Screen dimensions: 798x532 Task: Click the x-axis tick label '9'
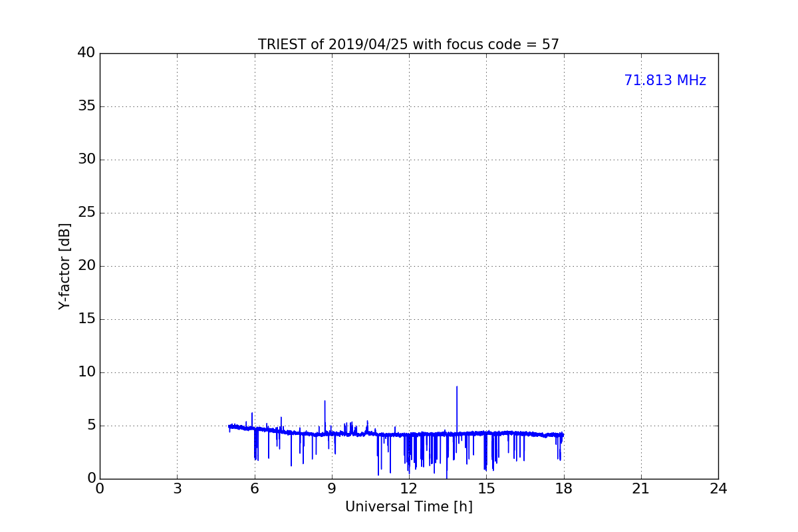(x=332, y=489)
